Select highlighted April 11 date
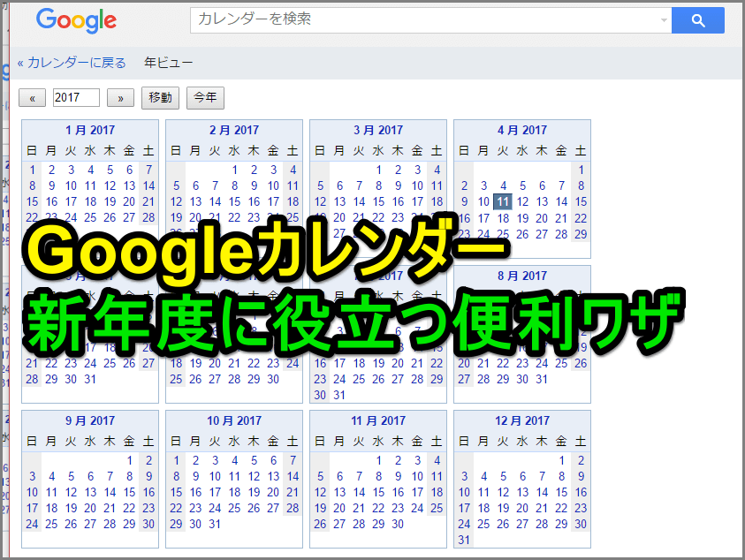 [x=503, y=202]
